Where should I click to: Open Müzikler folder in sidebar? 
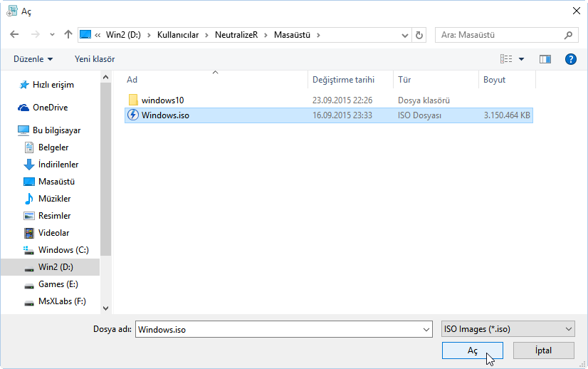click(x=47, y=199)
